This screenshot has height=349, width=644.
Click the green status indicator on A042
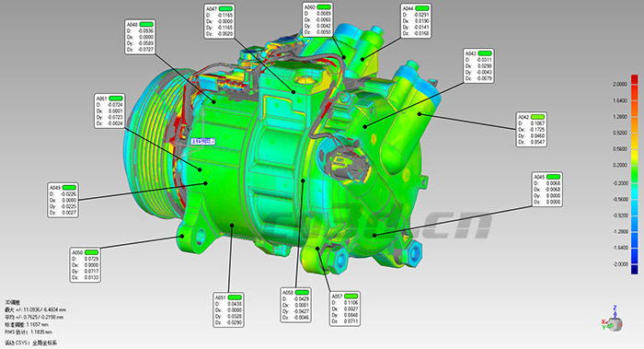click(537, 117)
